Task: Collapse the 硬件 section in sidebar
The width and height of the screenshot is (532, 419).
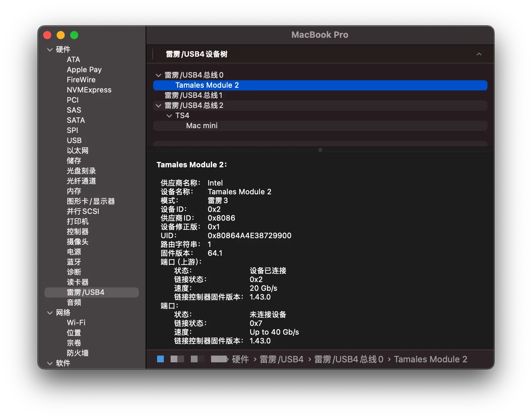Action: [x=50, y=50]
